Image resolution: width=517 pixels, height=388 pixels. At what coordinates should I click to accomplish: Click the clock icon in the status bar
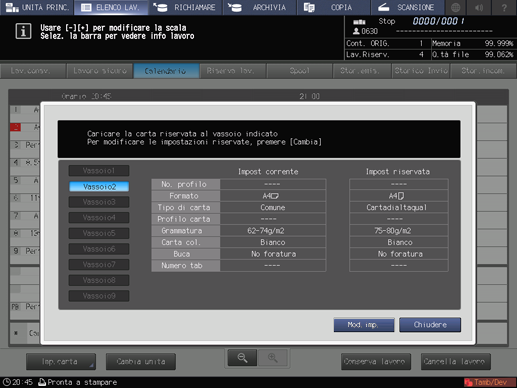pyautogui.click(x=6, y=382)
